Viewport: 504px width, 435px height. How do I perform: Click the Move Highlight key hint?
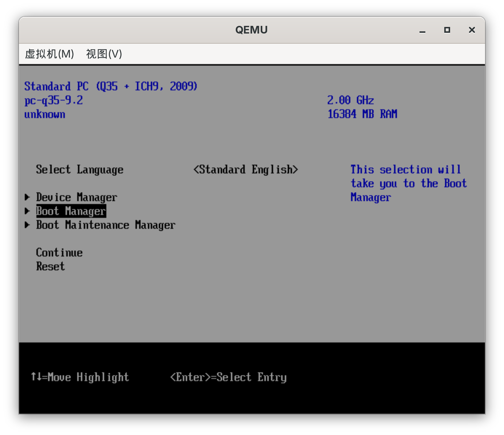[x=80, y=377]
